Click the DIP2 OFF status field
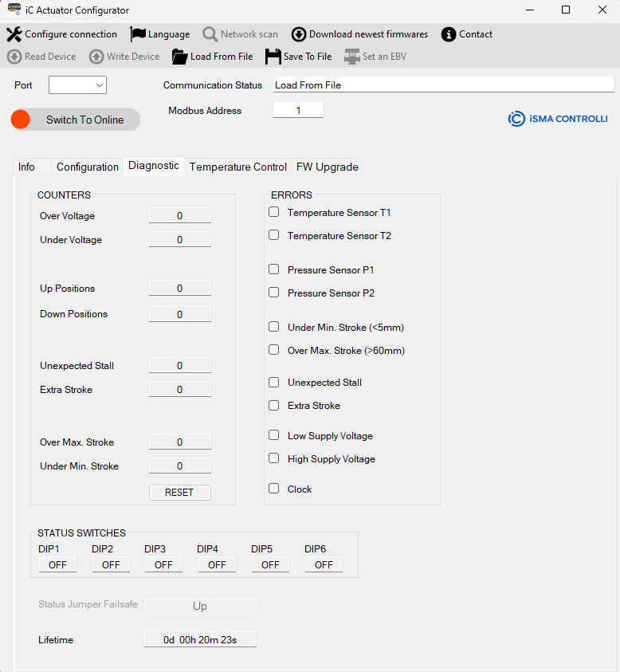The image size is (620, 672). [x=111, y=565]
